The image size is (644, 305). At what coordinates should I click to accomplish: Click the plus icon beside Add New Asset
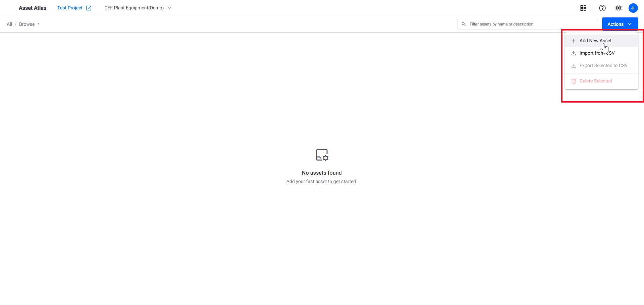coord(574,41)
